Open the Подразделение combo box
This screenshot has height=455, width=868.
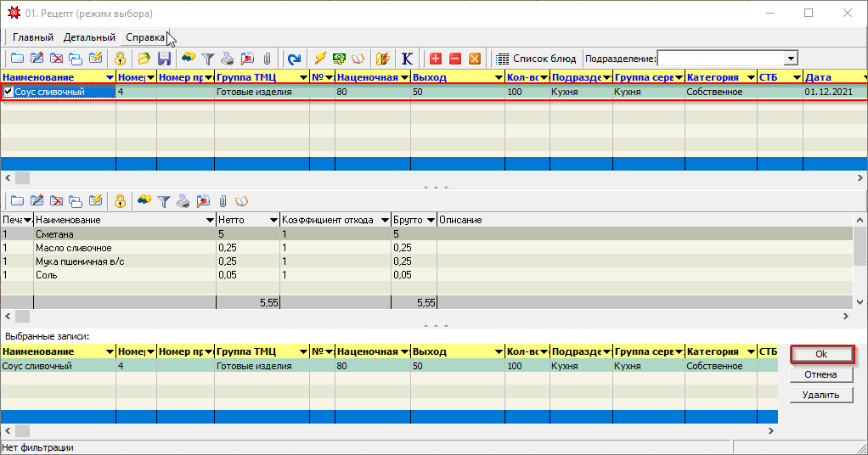point(791,59)
